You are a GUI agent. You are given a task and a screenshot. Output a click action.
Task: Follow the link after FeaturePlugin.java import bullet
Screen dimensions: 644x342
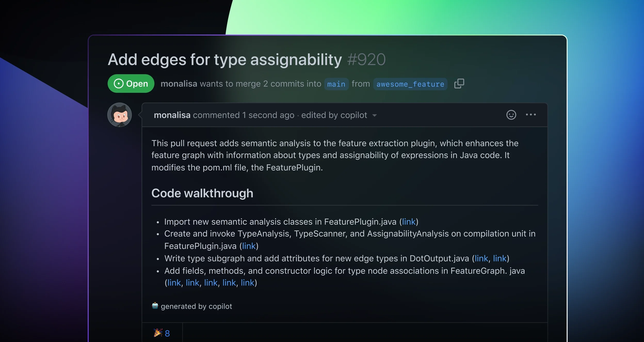point(409,222)
